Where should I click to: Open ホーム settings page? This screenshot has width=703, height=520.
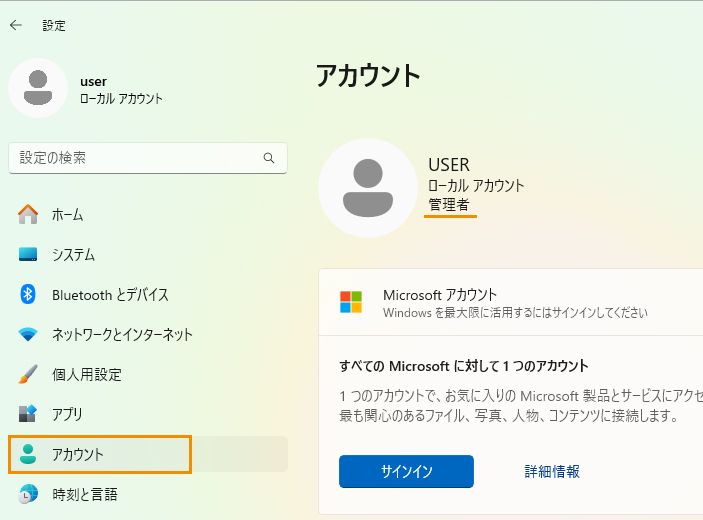pos(148,214)
